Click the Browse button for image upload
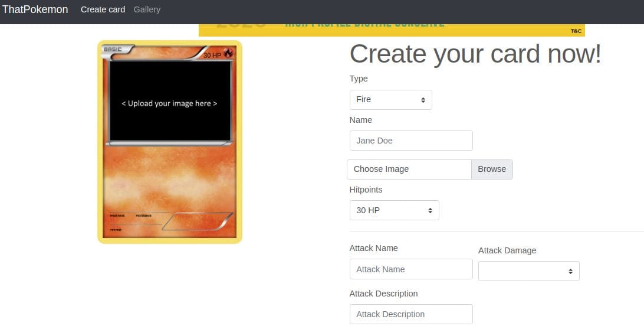Viewport: 644px width, 326px height. point(492,169)
